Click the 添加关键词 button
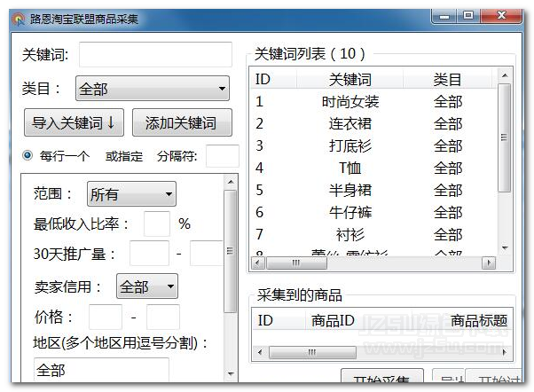This screenshot has width=534, height=392. point(182,122)
